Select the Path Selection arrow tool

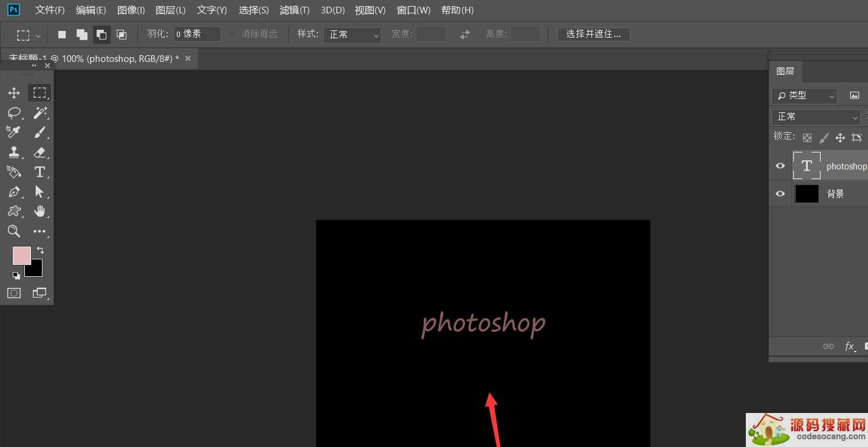tap(40, 192)
